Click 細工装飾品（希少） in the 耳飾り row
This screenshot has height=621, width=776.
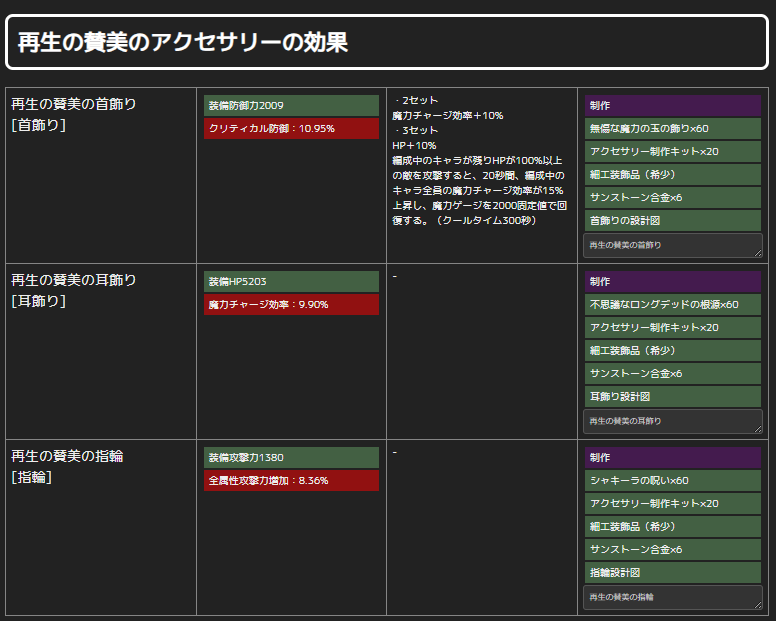tap(673, 350)
